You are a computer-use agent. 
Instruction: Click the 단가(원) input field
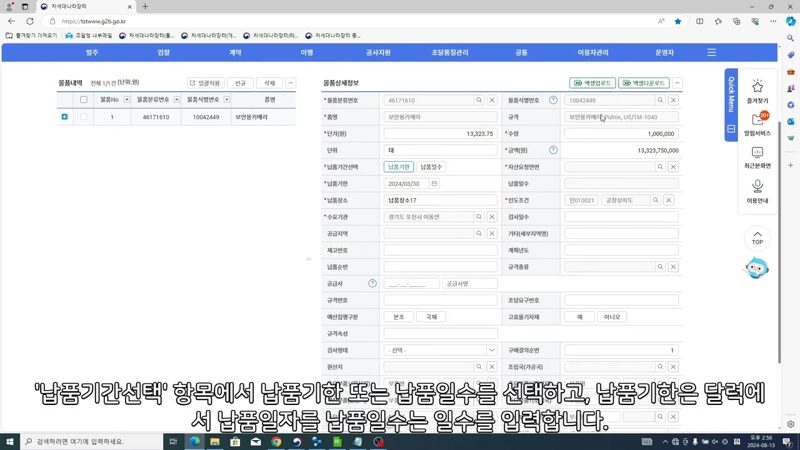click(x=440, y=134)
